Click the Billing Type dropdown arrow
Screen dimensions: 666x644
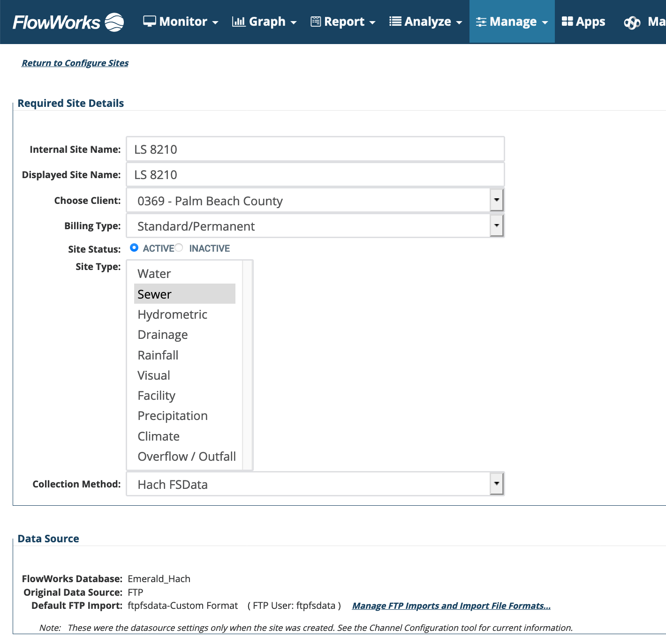497,226
